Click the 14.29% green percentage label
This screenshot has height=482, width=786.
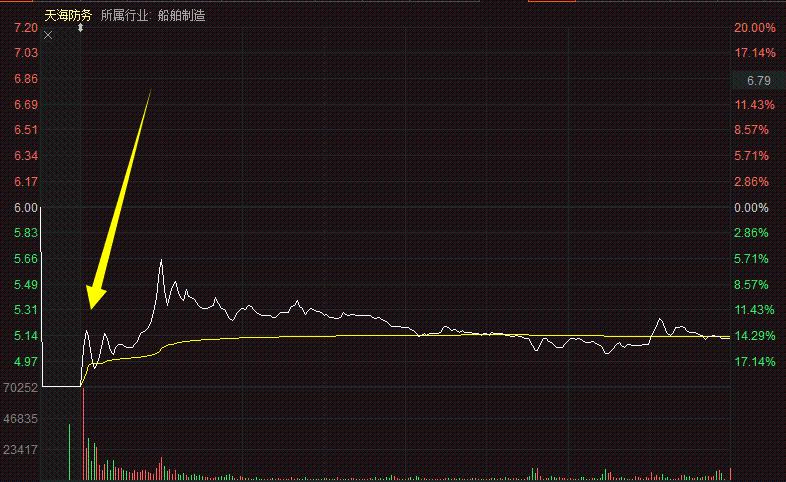tap(755, 336)
